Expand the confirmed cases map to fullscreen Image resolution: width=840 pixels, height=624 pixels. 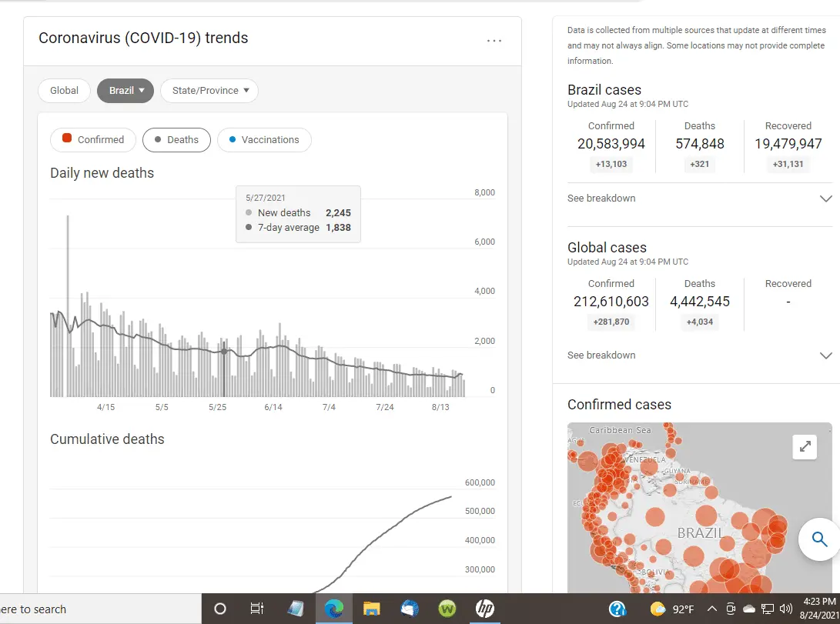pos(805,446)
